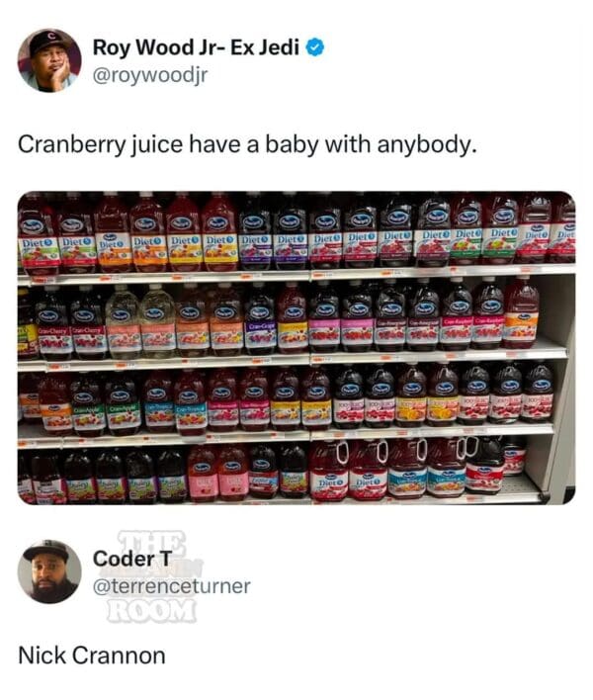The image size is (593, 700).
Task: Open the Coder T display name
Action: [x=132, y=558]
